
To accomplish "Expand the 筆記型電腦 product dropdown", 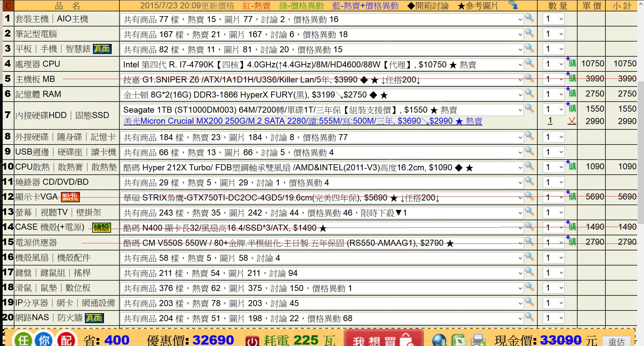I will pyautogui.click(x=322, y=34).
